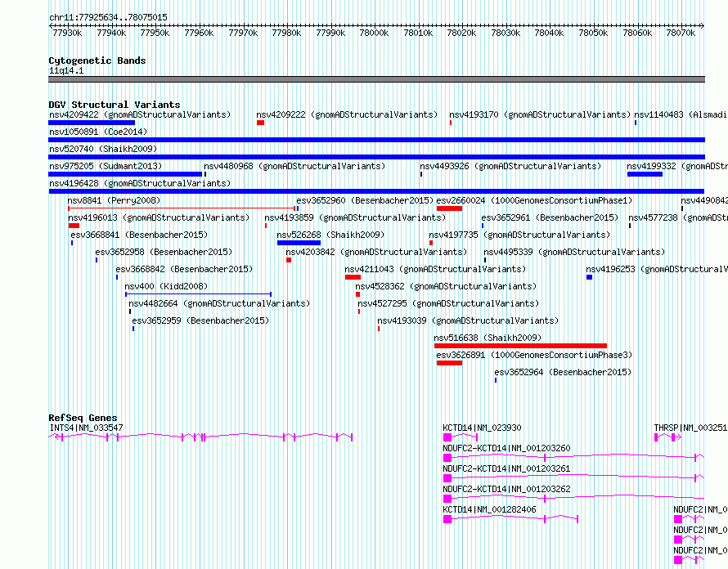Viewport: 728px width, 569px height.
Task: Open the KCTD14|NM_001282406 gene label
Action: click(x=489, y=509)
